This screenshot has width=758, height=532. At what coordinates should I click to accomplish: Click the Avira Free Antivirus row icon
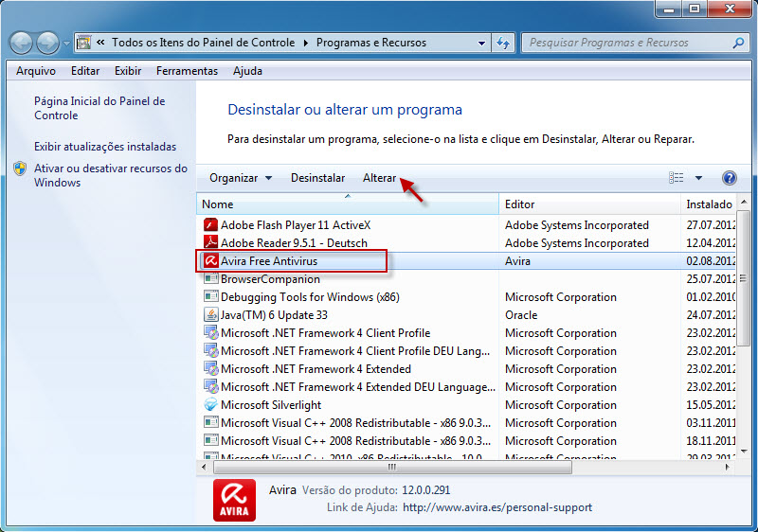point(210,261)
